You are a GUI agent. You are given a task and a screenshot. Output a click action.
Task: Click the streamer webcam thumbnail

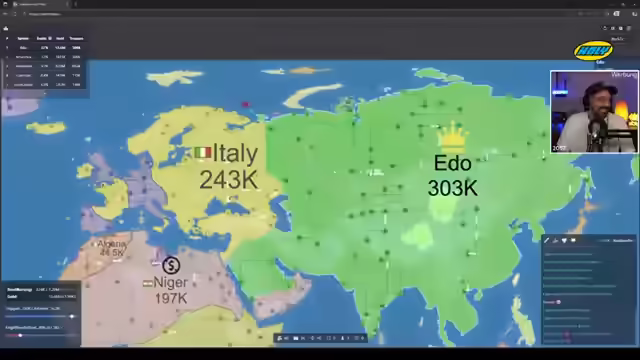coord(594,111)
